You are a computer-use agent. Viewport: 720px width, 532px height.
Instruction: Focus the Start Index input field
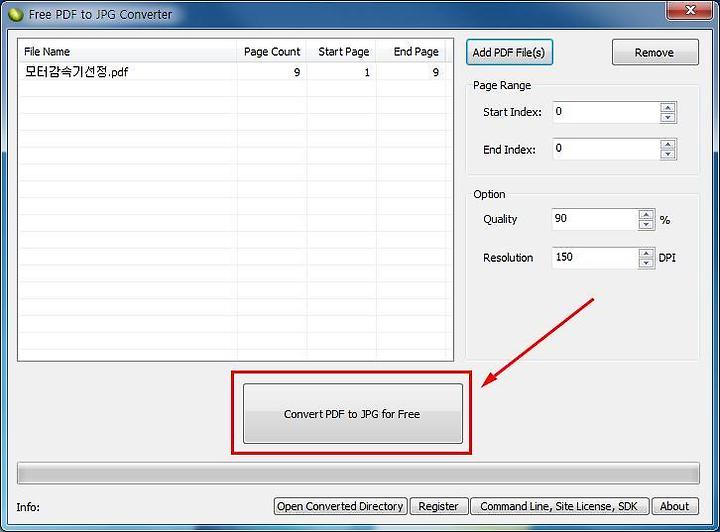[x=606, y=112]
